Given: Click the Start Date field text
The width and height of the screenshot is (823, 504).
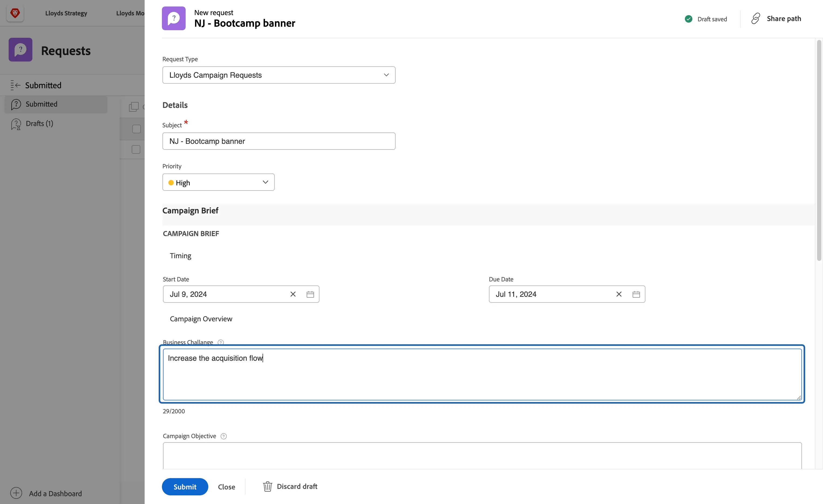Looking at the screenshot, I should coord(188,294).
